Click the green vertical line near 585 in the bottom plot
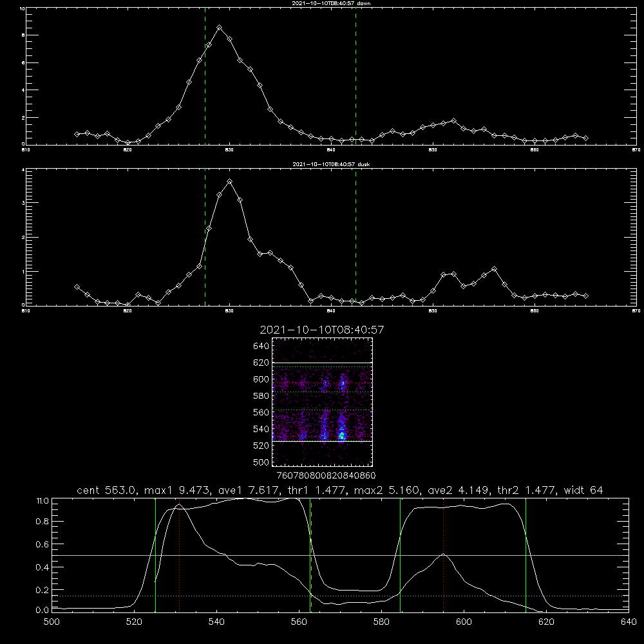The width and height of the screenshot is (644, 644). tap(400, 554)
